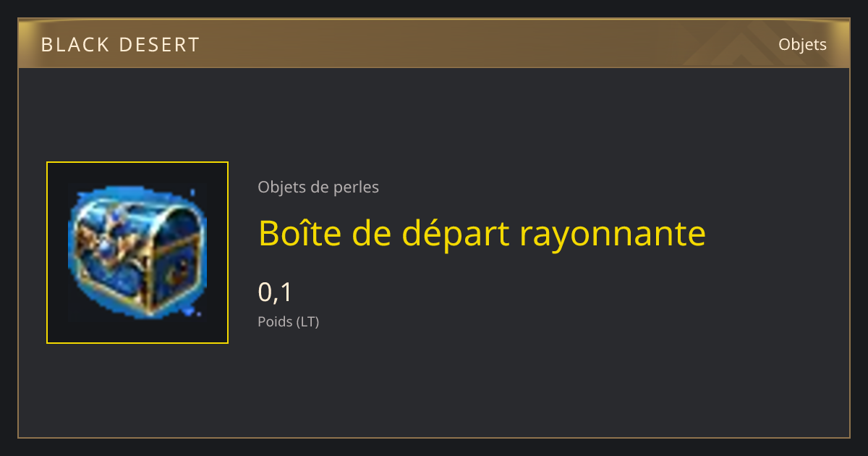Click the Objets label in the header

[x=802, y=45]
